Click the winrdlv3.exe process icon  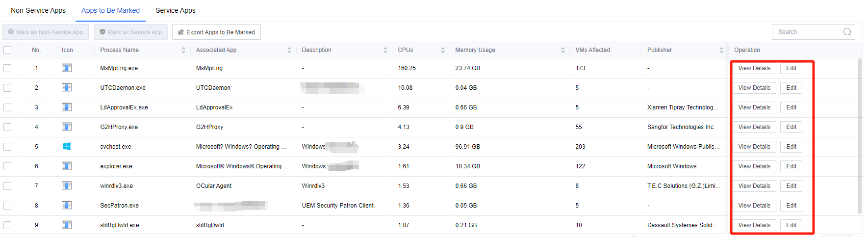67,185
